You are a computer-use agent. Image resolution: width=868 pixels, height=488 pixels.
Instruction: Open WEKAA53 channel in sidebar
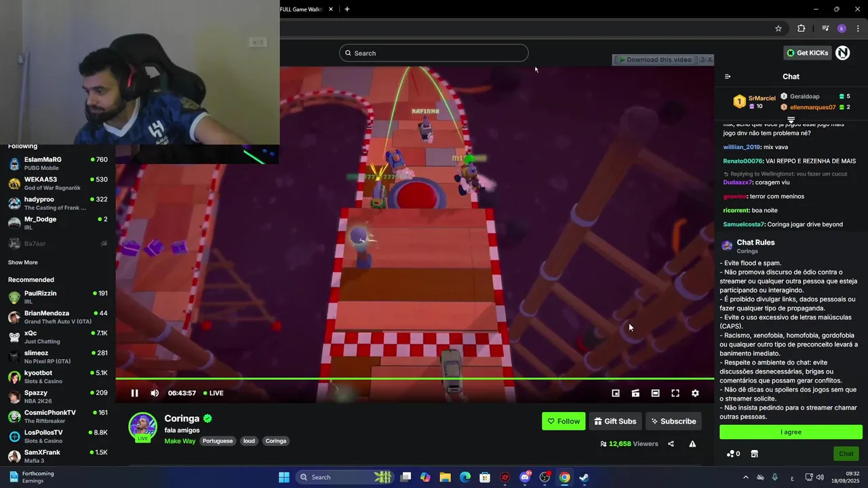click(58, 184)
